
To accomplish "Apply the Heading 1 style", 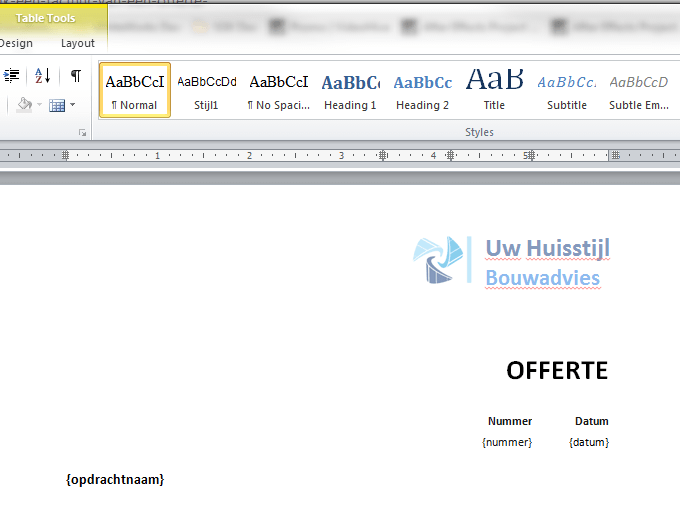I will point(350,90).
